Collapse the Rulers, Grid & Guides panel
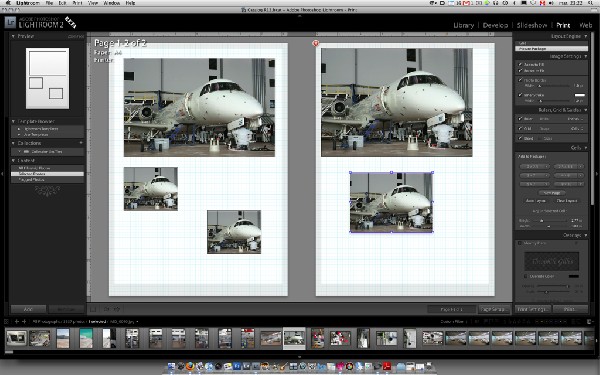 pos(585,110)
